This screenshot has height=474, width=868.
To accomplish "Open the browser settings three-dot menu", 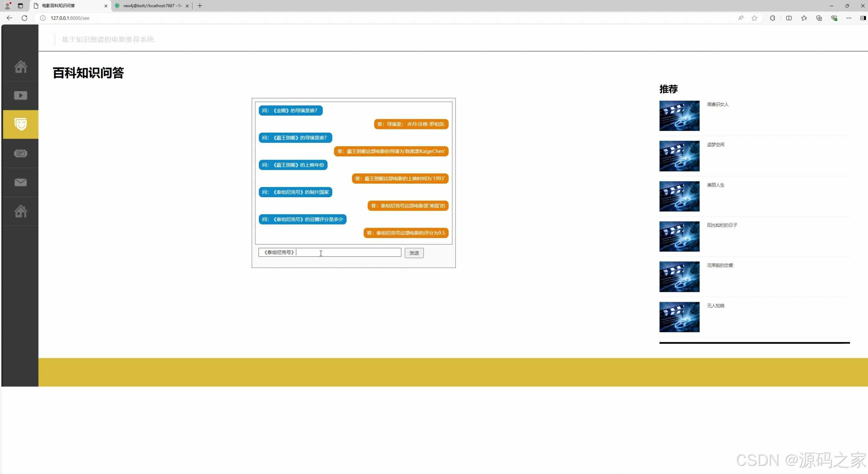I will pyautogui.click(x=849, y=18).
